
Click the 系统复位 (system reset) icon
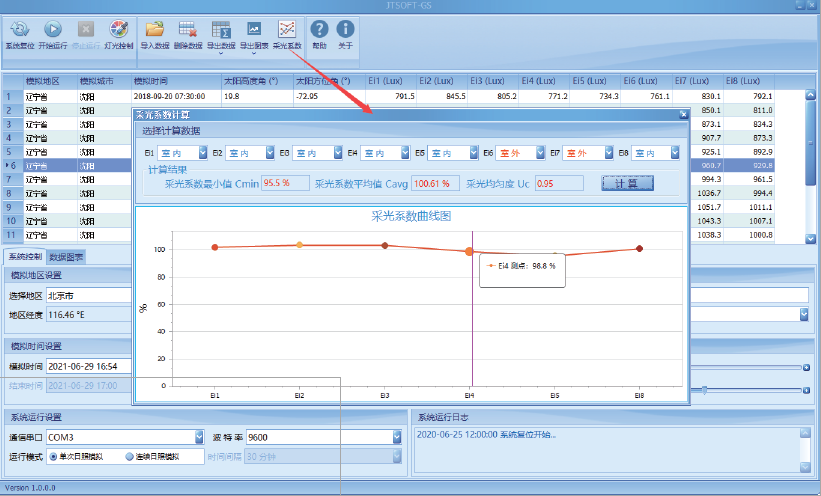click(x=20, y=29)
